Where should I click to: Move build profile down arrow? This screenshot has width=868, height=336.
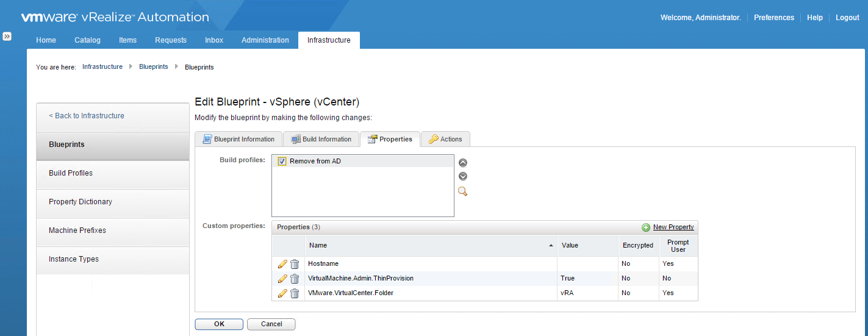463,176
